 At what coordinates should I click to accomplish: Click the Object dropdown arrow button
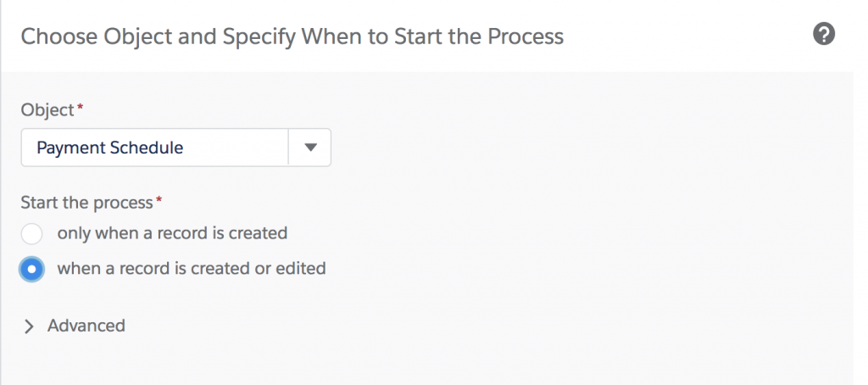point(310,148)
